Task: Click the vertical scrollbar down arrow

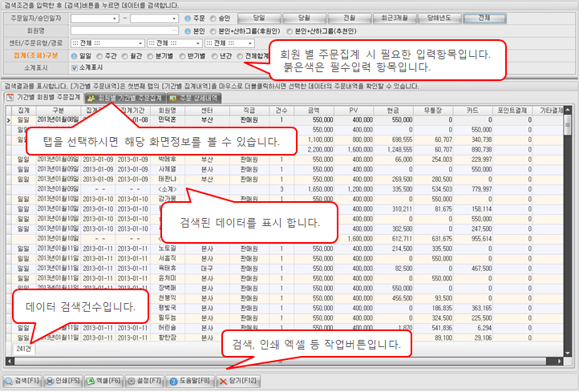Action: click(x=568, y=353)
